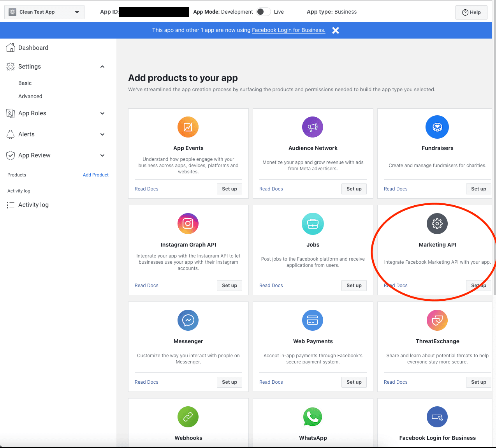Click the "Add products to your app" heading
The width and height of the screenshot is (496, 448).
183,78
